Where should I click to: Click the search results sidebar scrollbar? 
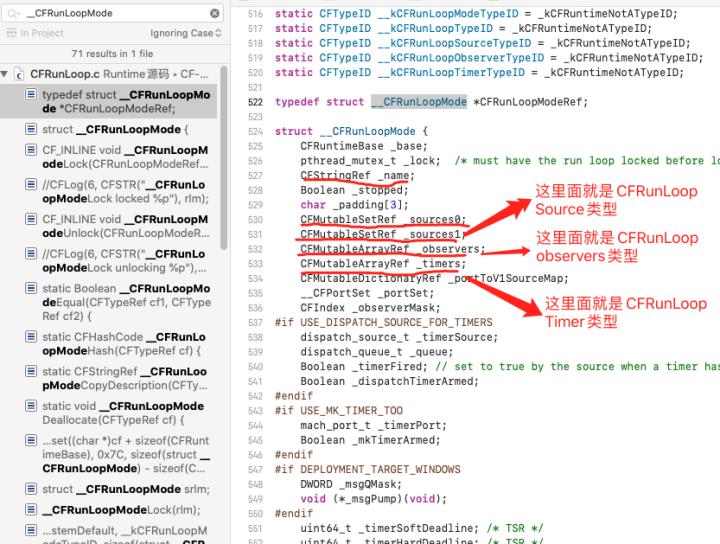coord(224,158)
